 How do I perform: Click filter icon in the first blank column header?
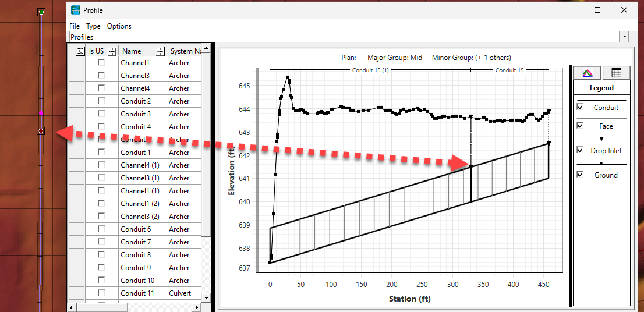tap(80, 51)
